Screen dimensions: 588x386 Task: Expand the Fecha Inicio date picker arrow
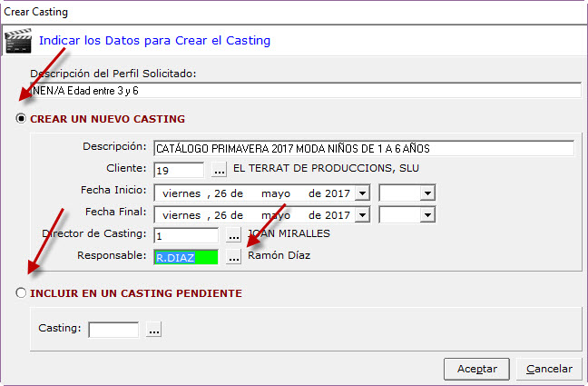coord(362,193)
